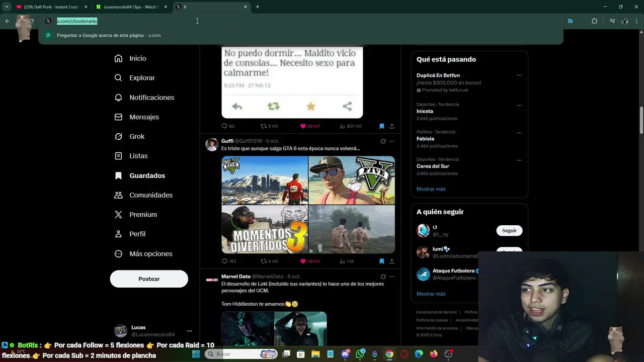644x362 pixels.
Task: Open Grok from the sidebar
Action: (129, 136)
